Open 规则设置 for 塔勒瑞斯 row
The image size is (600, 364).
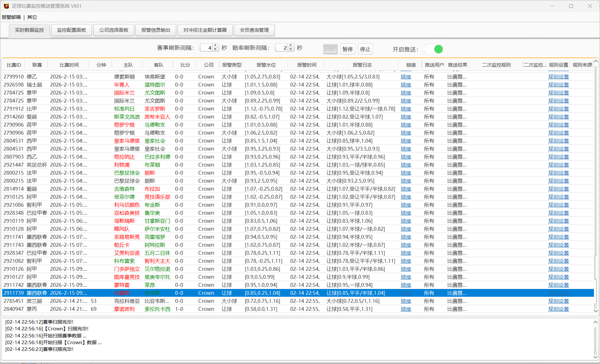[558, 221]
